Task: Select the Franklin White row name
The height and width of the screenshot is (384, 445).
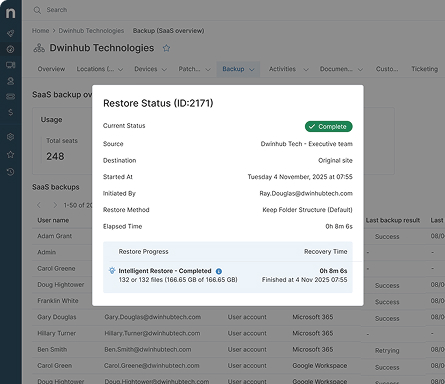Action: click(58, 301)
